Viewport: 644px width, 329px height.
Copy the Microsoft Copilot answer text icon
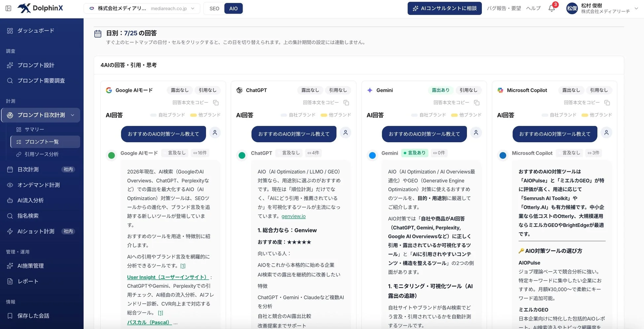tap(607, 103)
